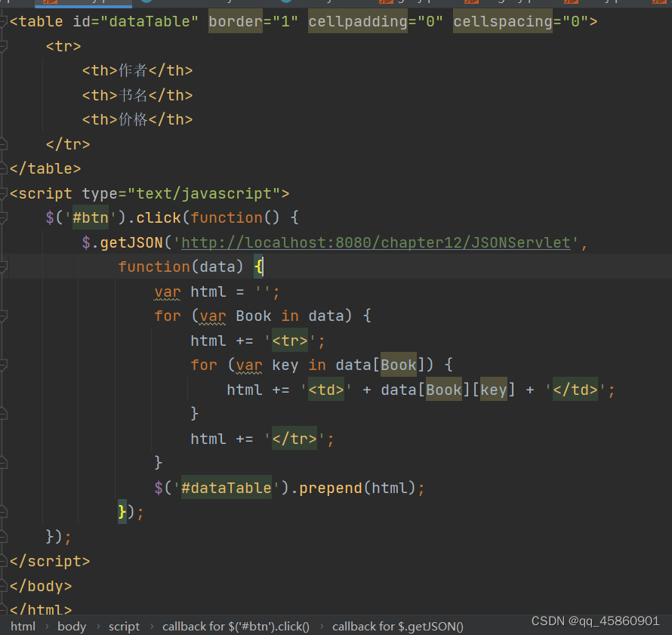This screenshot has width=672, height=635.
Task: Click the cellpadding attribute name
Action: (358, 21)
